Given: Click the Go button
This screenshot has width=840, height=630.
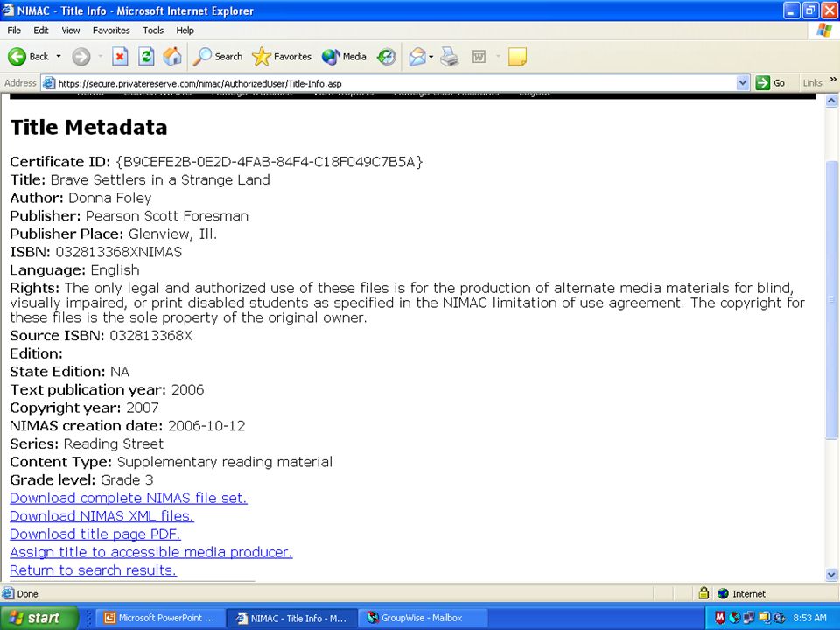Looking at the screenshot, I should (x=770, y=83).
